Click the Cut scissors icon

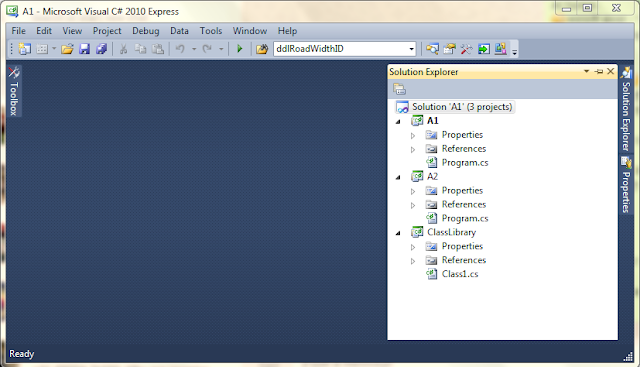point(123,49)
